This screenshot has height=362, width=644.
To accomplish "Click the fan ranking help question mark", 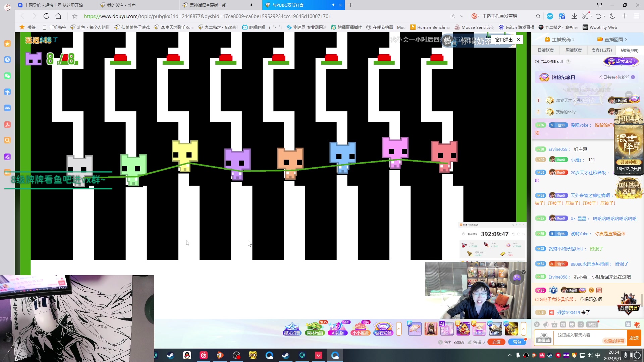I will (x=568, y=62).
